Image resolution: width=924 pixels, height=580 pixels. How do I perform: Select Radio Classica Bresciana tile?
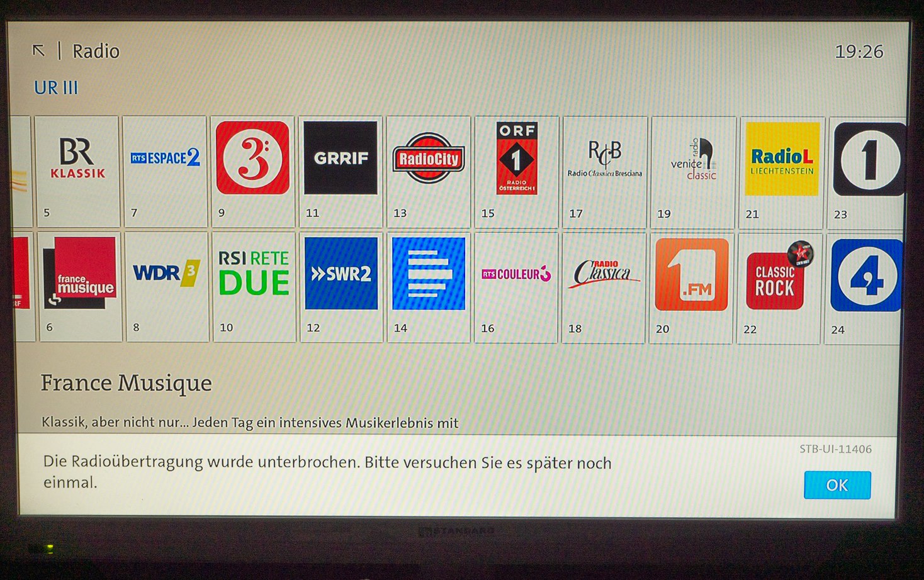(605, 172)
